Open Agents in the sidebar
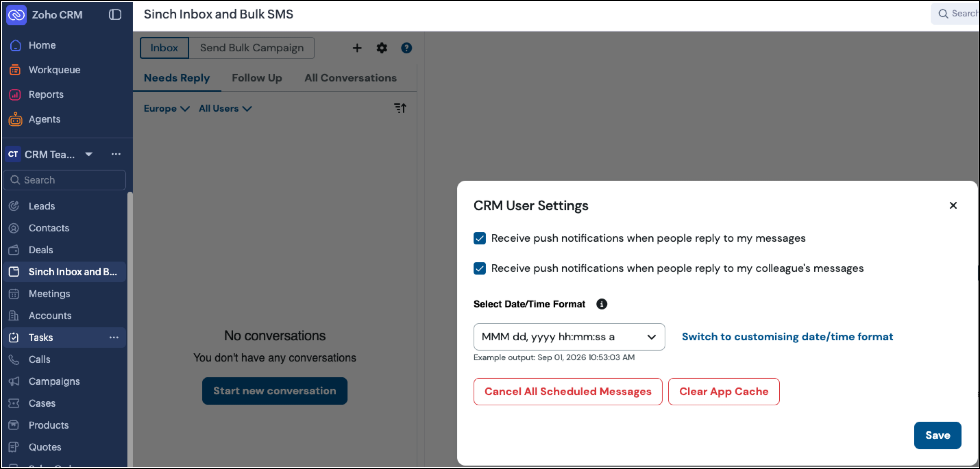 point(45,119)
